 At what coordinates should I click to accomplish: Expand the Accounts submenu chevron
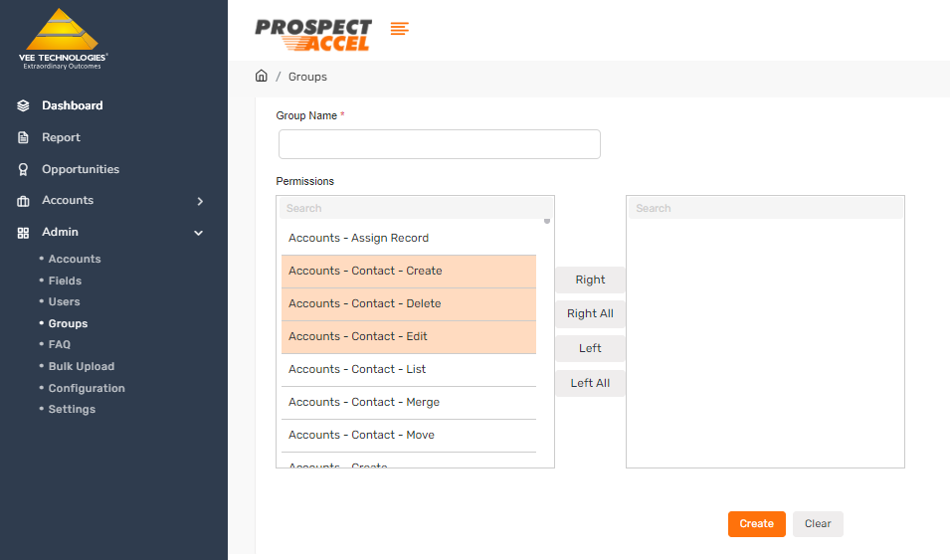tap(200, 201)
